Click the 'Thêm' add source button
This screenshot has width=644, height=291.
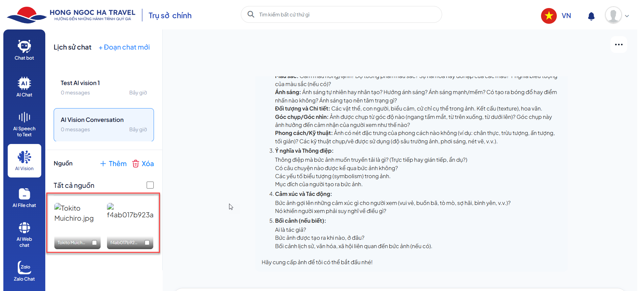pos(113,164)
